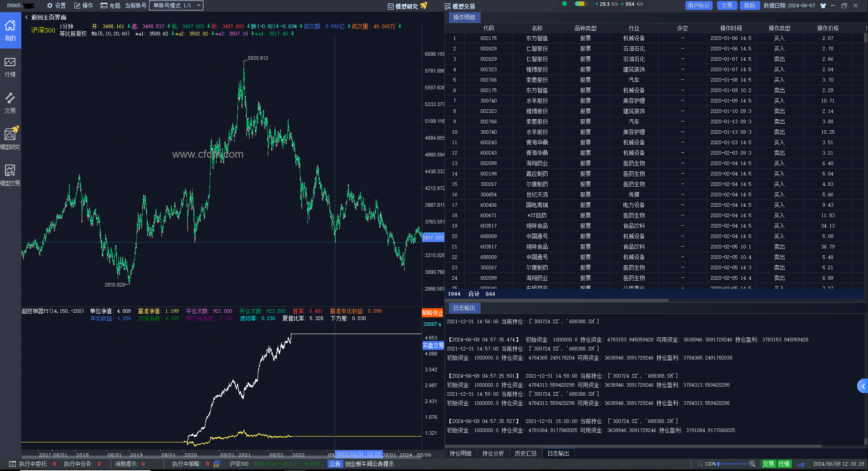
Task: Open 模型研究 in the left sidebar
Action: pyautogui.click(x=10, y=139)
